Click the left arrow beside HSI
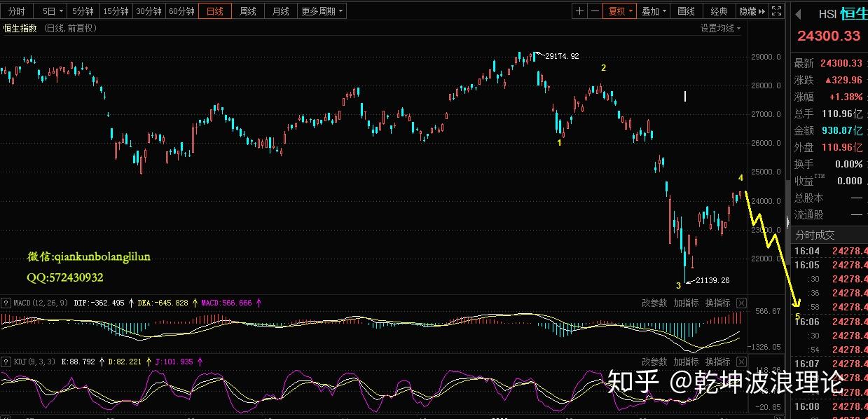868x419 pixels. [x=797, y=14]
